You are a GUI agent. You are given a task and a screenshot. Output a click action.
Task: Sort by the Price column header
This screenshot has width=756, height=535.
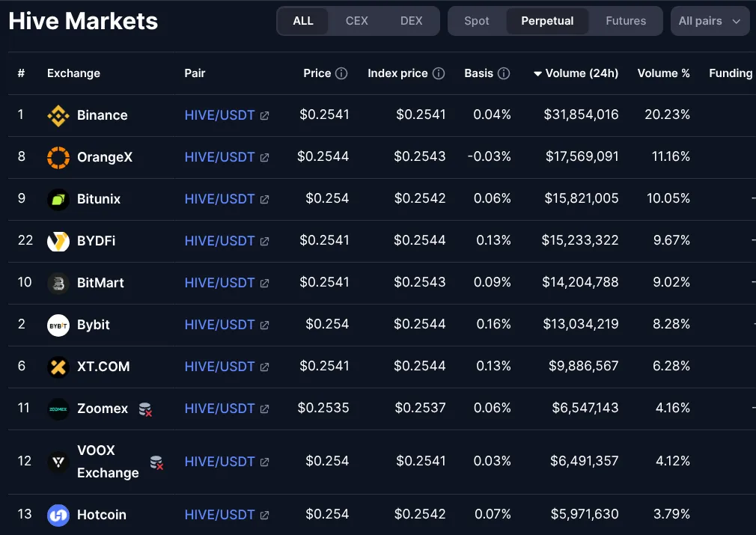pos(317,73)
